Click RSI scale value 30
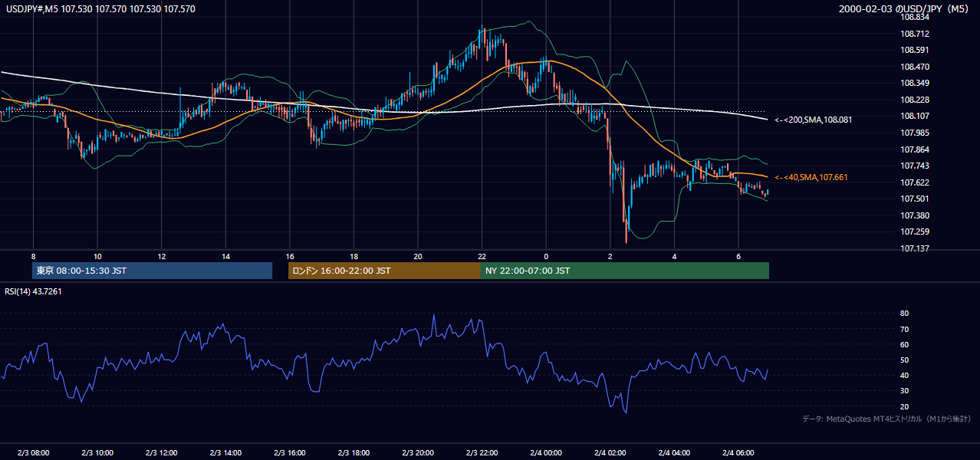The width and height of the screenshot is (980, 460). click(x=904, y=390)
